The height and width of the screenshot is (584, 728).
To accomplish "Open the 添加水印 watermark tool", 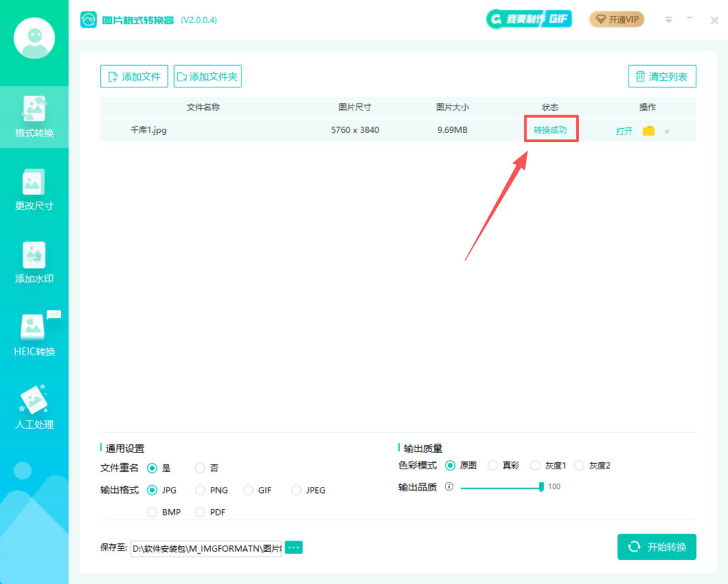I will 35,262.
